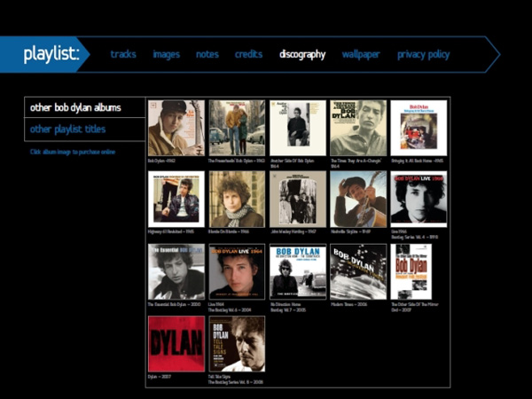Choose the John Wesley Harding album cover
The image size is (532, 399).
pyautogui.click(x=298, y=199)
